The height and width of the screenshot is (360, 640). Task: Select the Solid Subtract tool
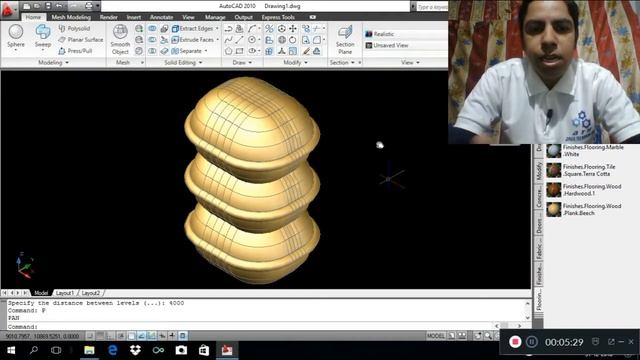click(x=152, y=40)
